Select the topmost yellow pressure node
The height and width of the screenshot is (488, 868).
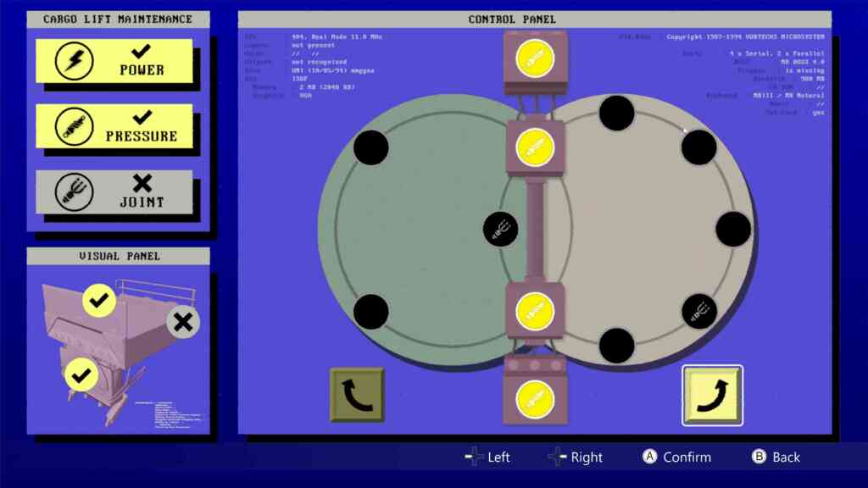pos(535,58)
